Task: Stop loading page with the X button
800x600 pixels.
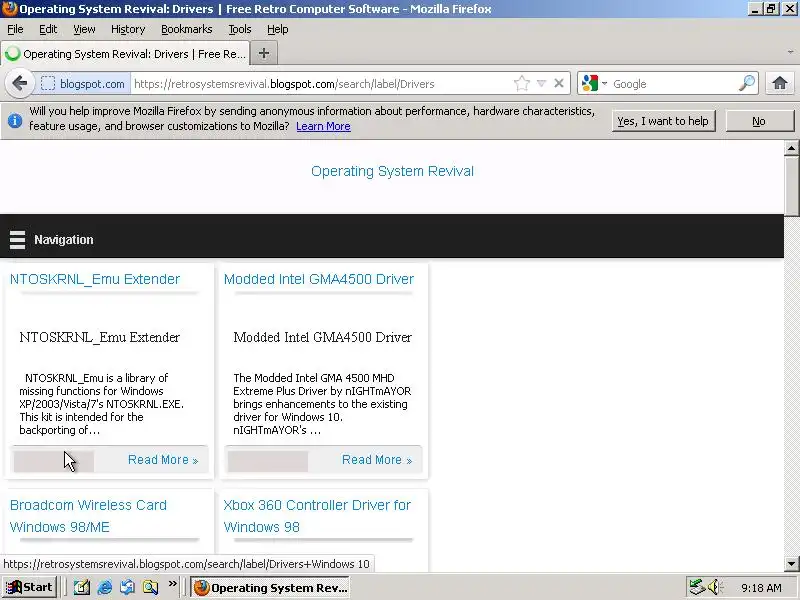Action: [x=559, y=83]
